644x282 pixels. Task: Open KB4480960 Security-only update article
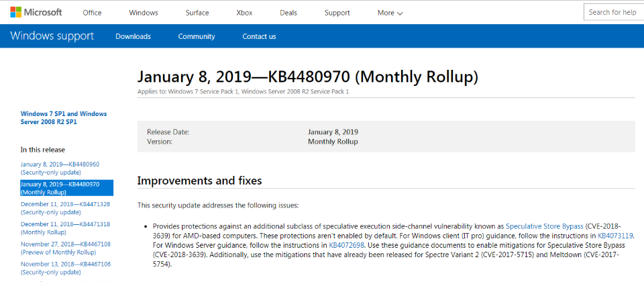[x=60, y=168]
